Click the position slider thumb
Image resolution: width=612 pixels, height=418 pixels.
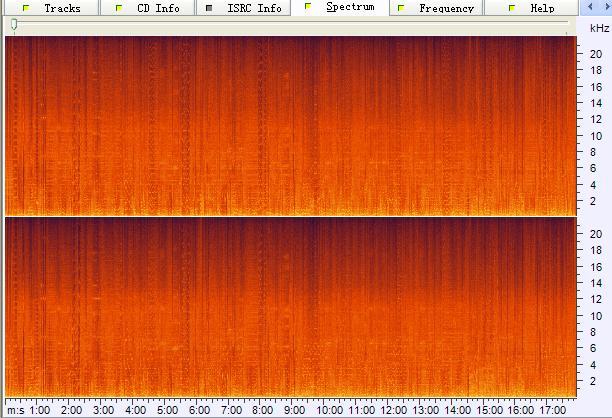pyautogui.click(x=14, y=25)
